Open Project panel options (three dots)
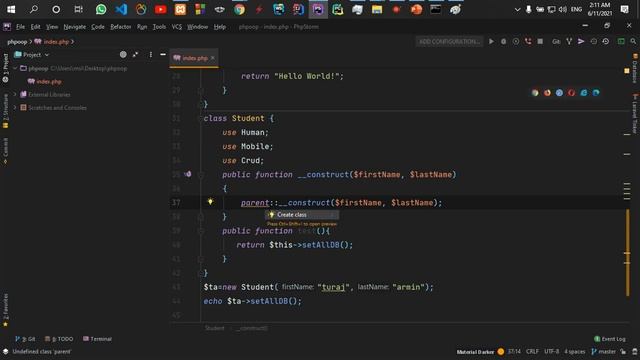The height and width of the screenshot is (360, 640). coord(151,55)
